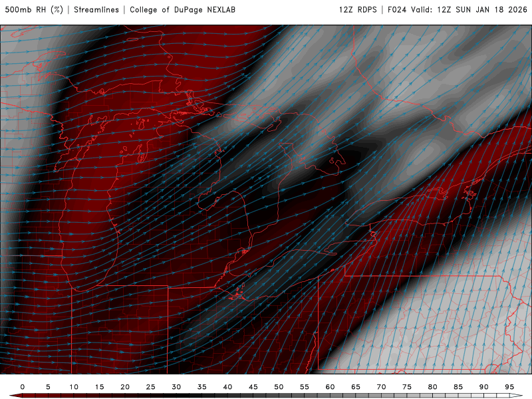
Task: Click the 50 label on the scale
Action: [x=279, y=387]
